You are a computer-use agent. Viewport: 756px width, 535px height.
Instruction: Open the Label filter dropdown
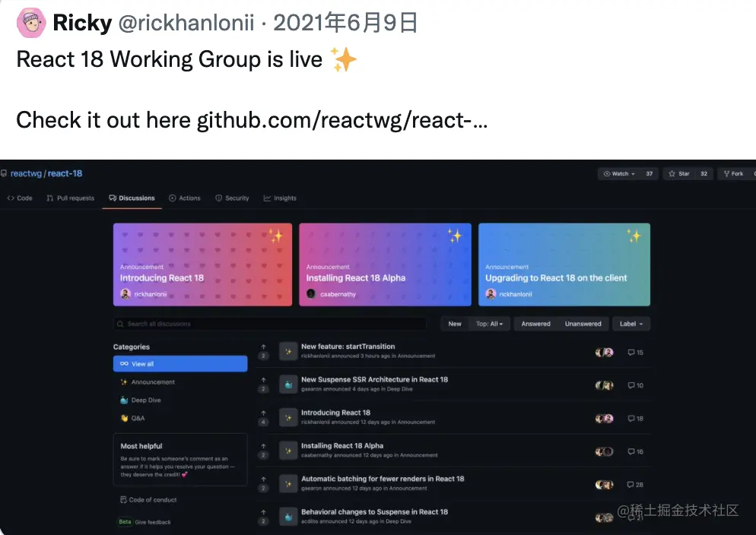631,324
